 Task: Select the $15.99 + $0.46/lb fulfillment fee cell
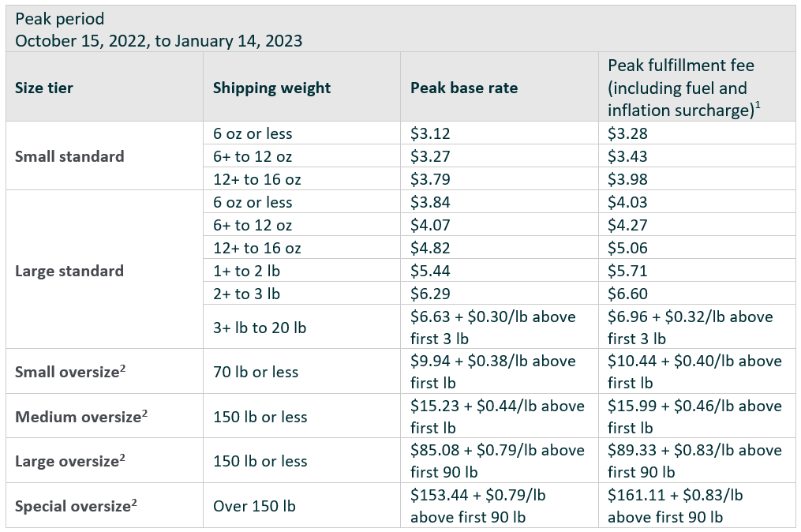pyautogui.click(x=697, y=416)
